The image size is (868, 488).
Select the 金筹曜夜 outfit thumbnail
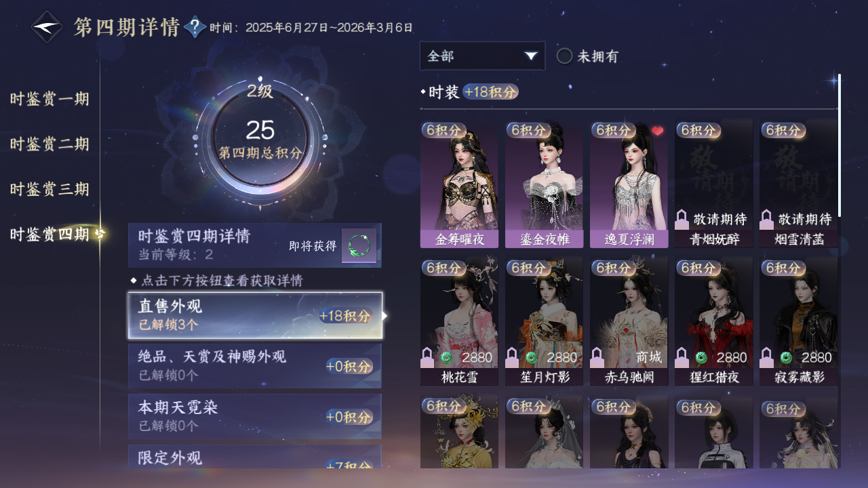pyautogui.click(x=459, y=185)
